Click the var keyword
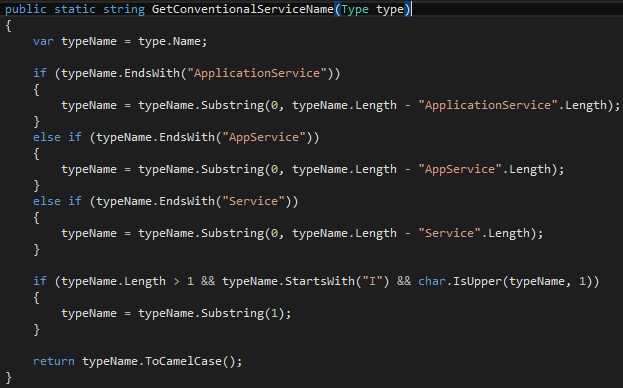This screenshot has height=388, width=623. coord(43,41)
